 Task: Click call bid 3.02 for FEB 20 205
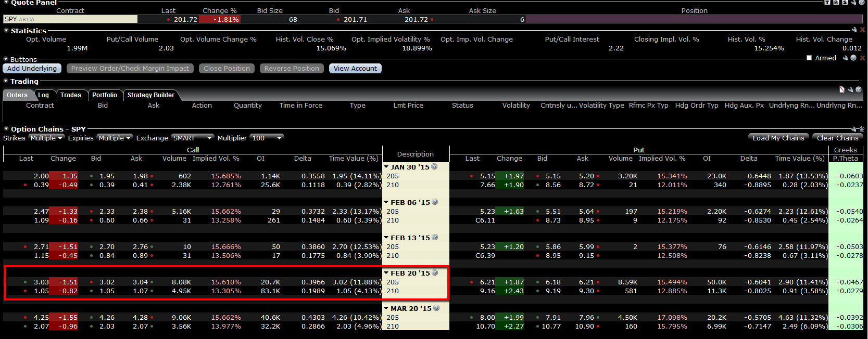click(x=107, y=282)
